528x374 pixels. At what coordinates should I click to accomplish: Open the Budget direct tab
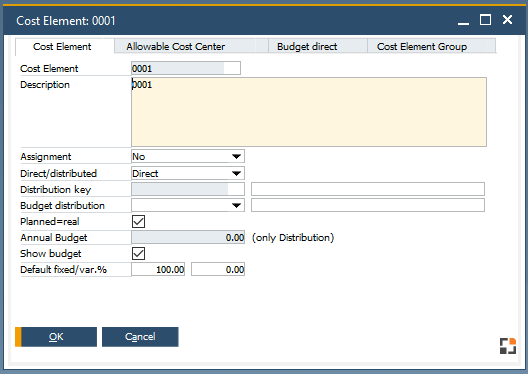pyautogui.click(x=318, y=46)
